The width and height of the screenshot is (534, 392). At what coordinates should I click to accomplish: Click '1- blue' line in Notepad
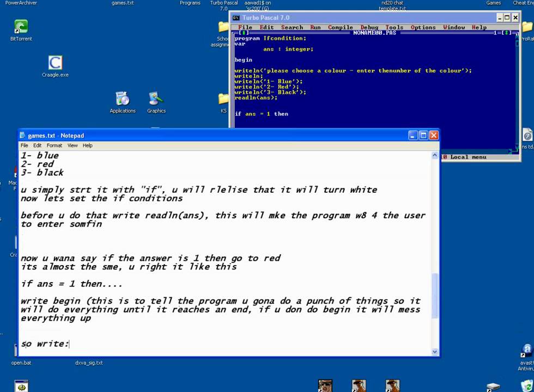point(40,156)
